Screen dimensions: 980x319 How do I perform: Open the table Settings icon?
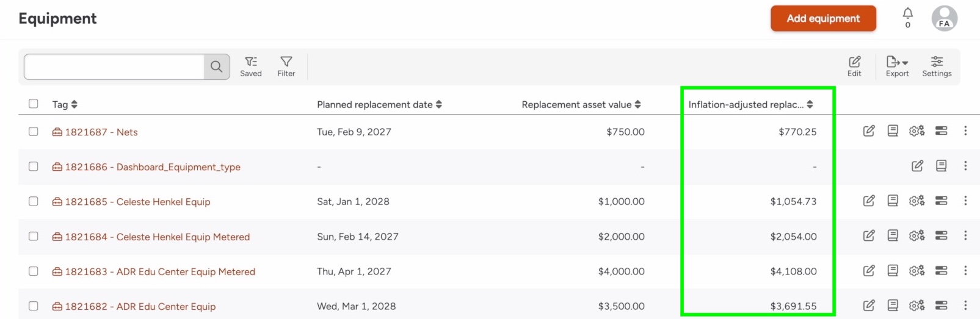tap(936, 66)
